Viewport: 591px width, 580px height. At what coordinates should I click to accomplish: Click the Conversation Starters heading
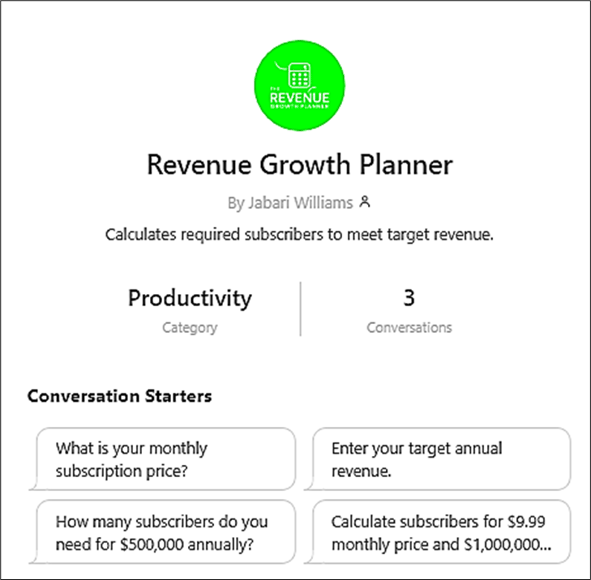pos(120,396)
